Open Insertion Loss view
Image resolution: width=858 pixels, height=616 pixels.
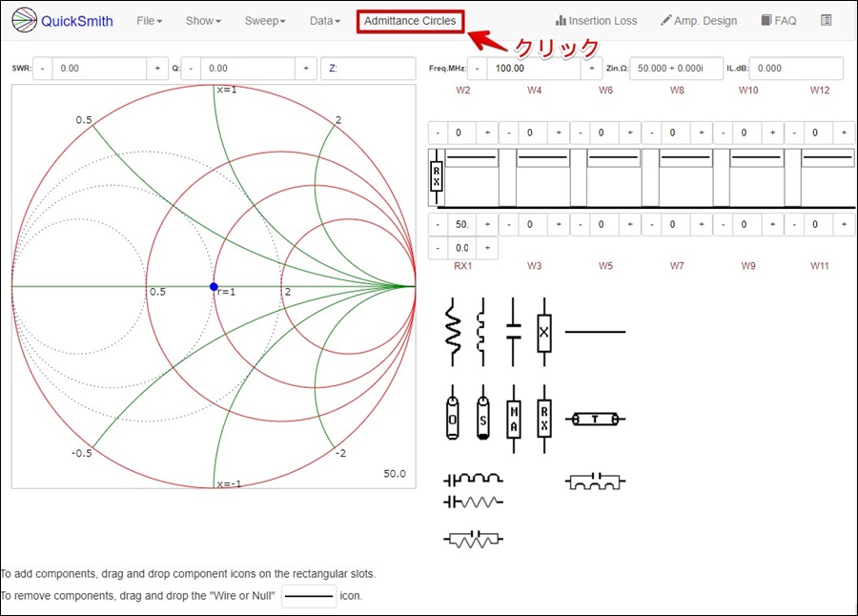click(596, 21)
